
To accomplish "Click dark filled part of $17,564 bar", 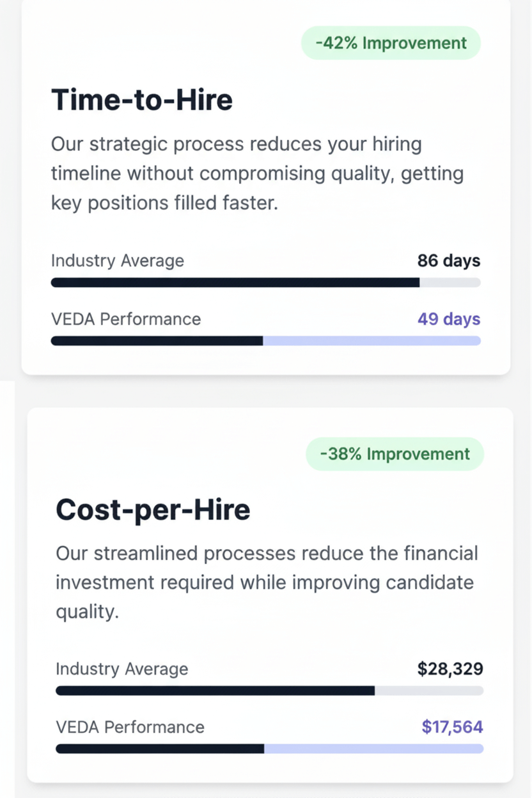I will [x=160, y=749].
